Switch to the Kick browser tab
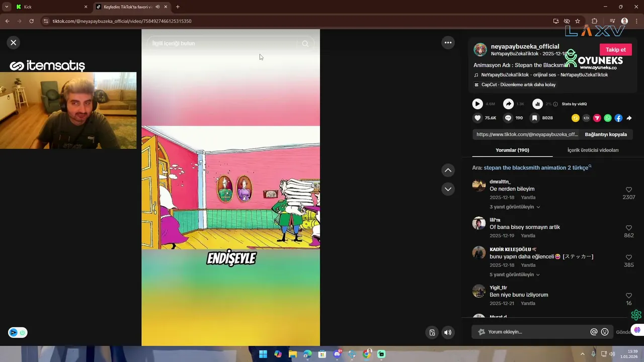The image size is (644, 362). pos(50,7)
